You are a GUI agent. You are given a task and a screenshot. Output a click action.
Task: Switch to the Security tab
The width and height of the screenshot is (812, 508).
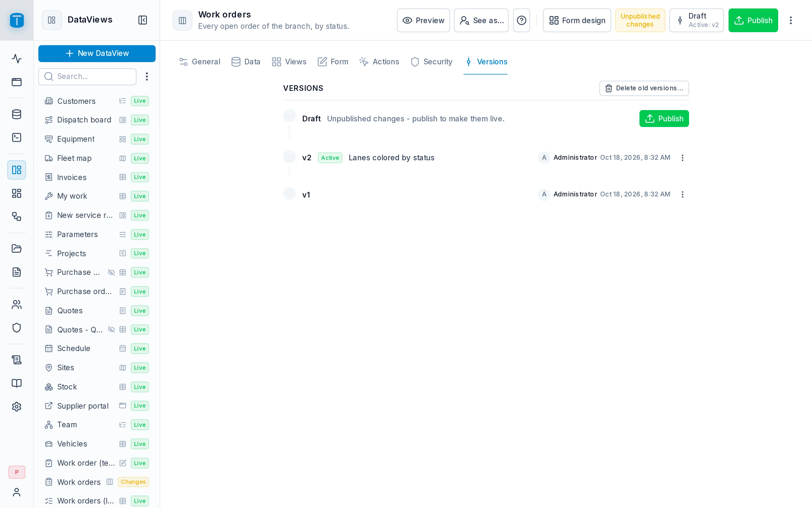pos(431,62)
